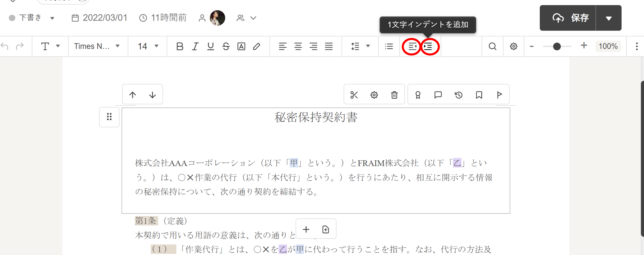Toggle italic formatting
This screenshot has width=644, height=255.
[195, 46]
